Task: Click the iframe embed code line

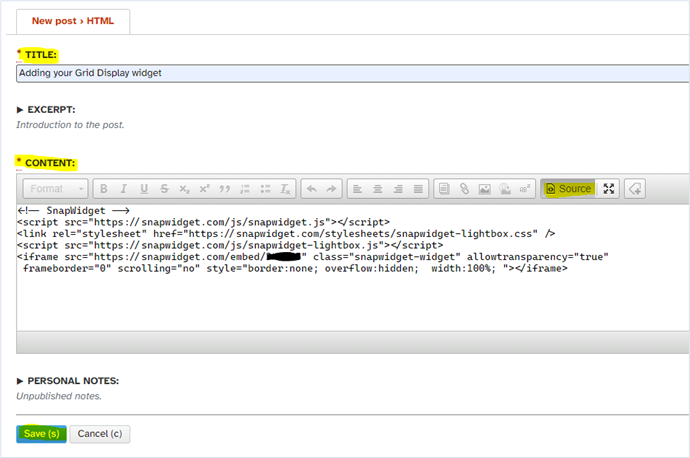Action: [x=313, y=257]
